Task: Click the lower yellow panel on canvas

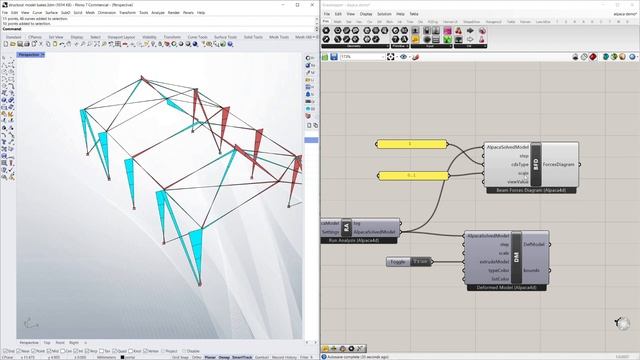Action: pos(413,176)
